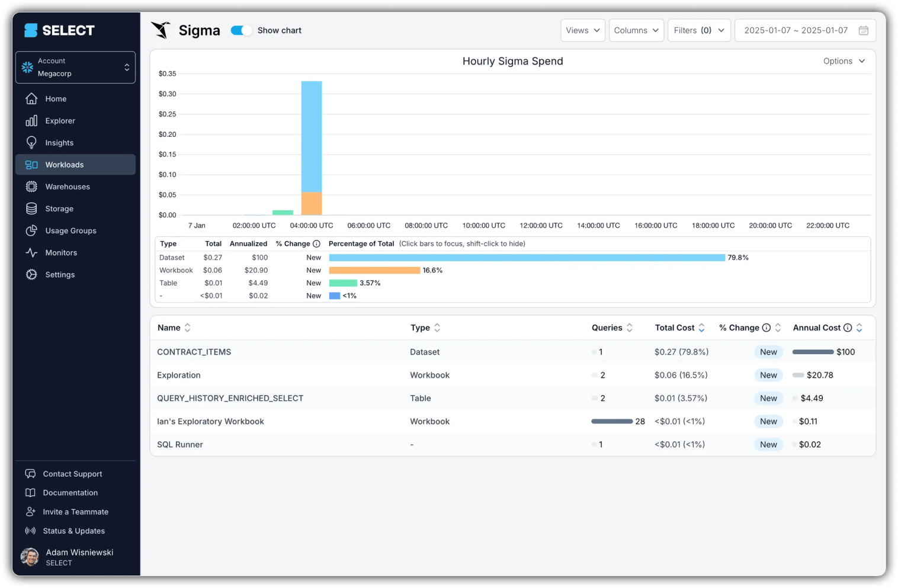This screenshot has width=898, height=588.
Task: Click Invite a Teammate link
Action: point(75,512)
